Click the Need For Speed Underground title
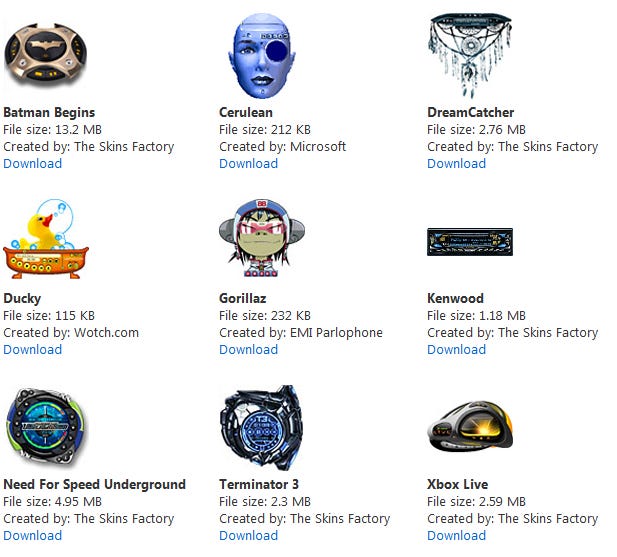The width and height of the screenshot is (617, 557). point(94,485)
